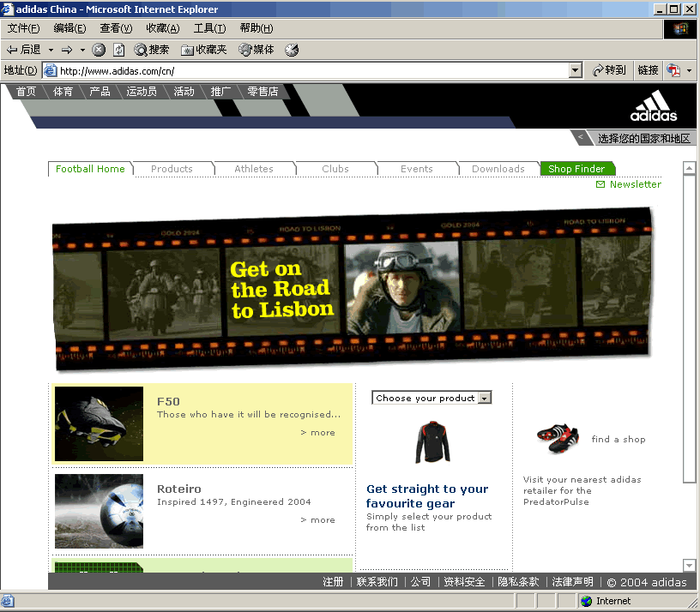Viewport: 700px width, 612px height.
Task: Open the 工具(T) menu
Action: click(x=209, y=28)
